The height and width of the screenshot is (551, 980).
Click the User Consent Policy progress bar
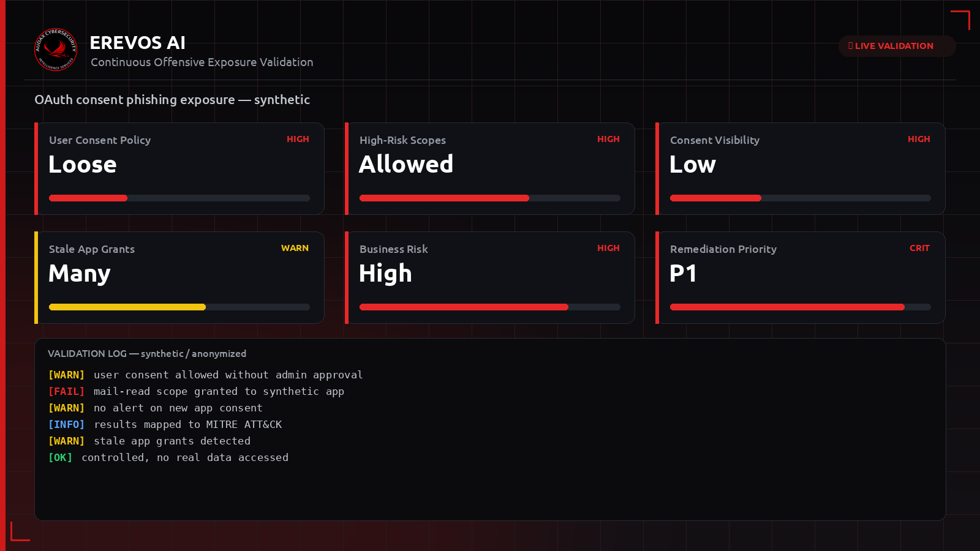pos(179,198)
